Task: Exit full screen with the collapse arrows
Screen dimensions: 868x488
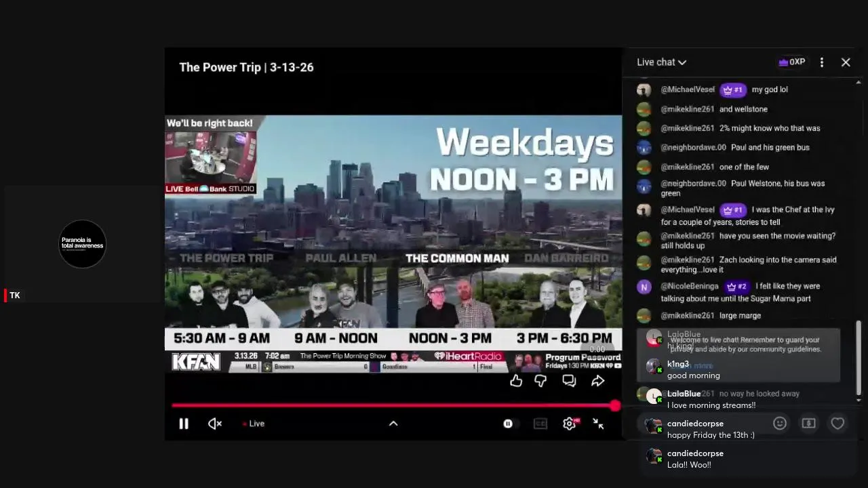Action: click(x=598, y=424)
